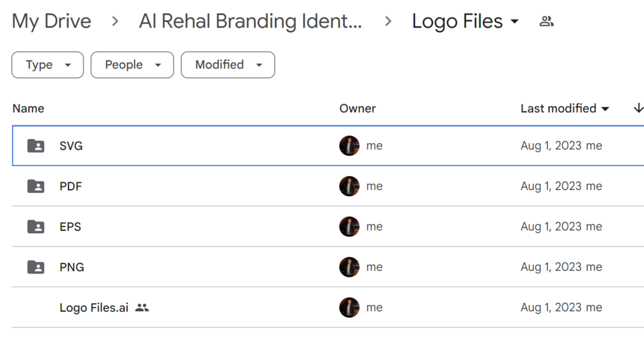Click the Owner column header
The width and height of the screenshot is (644, 337).
[x=357, y=108]
